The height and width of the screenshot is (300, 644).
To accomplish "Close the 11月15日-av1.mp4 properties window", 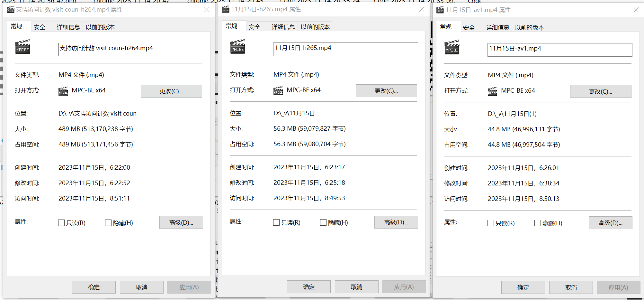I will [x=636, y=10].
